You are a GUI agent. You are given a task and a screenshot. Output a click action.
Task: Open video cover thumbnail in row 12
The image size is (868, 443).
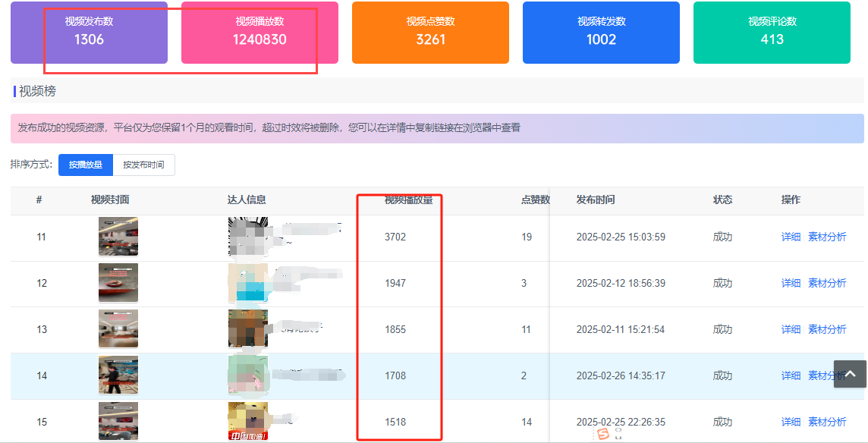[118, 283]
